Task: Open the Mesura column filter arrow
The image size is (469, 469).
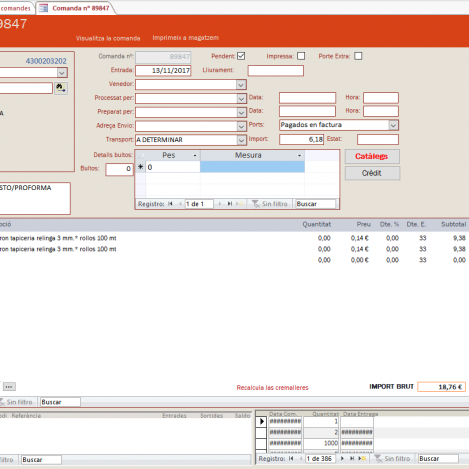Action: point(299,155)
